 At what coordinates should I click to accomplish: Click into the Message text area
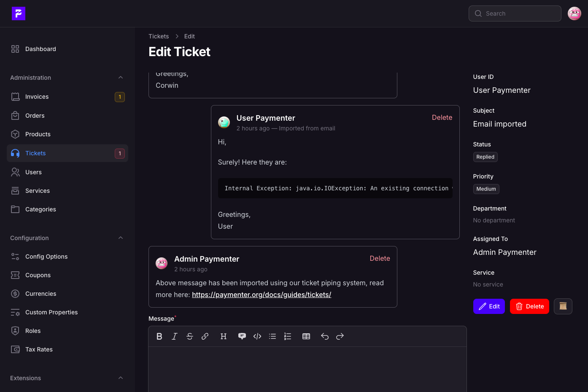307,369
